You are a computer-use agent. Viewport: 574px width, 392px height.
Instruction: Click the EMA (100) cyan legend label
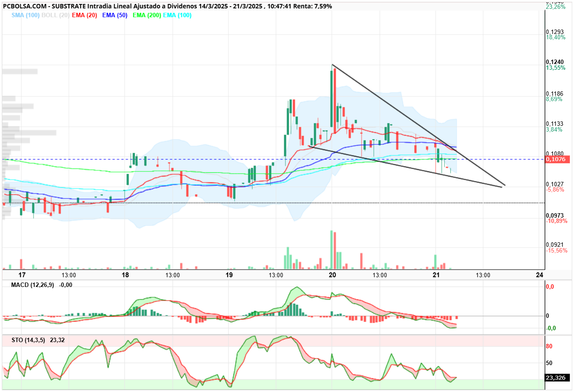pyautogui.click(x=177, y=15)
